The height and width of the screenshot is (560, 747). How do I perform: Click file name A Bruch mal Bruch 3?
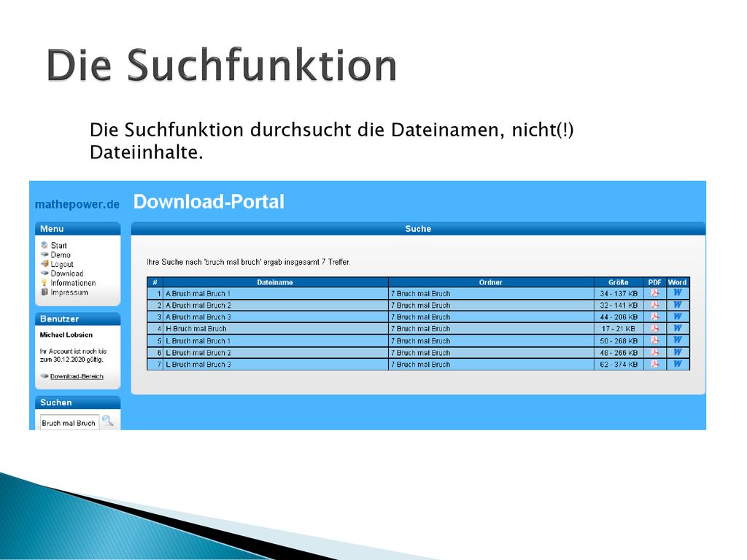point(198,317)
